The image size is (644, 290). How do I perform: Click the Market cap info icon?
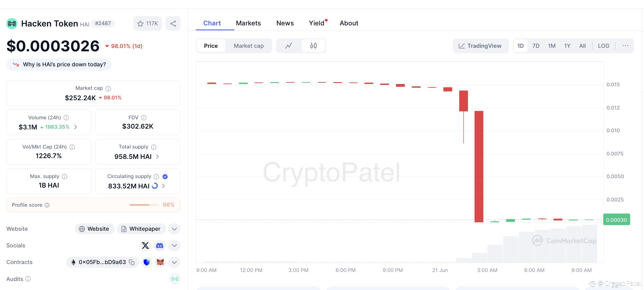[108, 88]
